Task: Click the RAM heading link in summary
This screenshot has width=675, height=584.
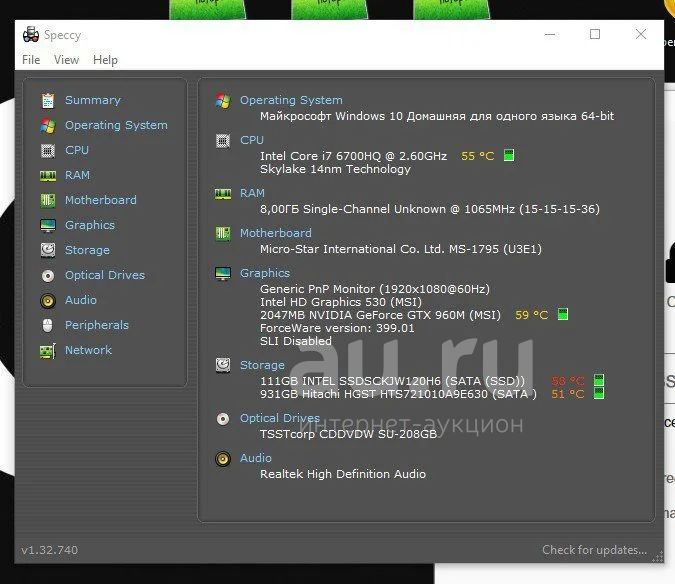Action: tap(252, 193)
